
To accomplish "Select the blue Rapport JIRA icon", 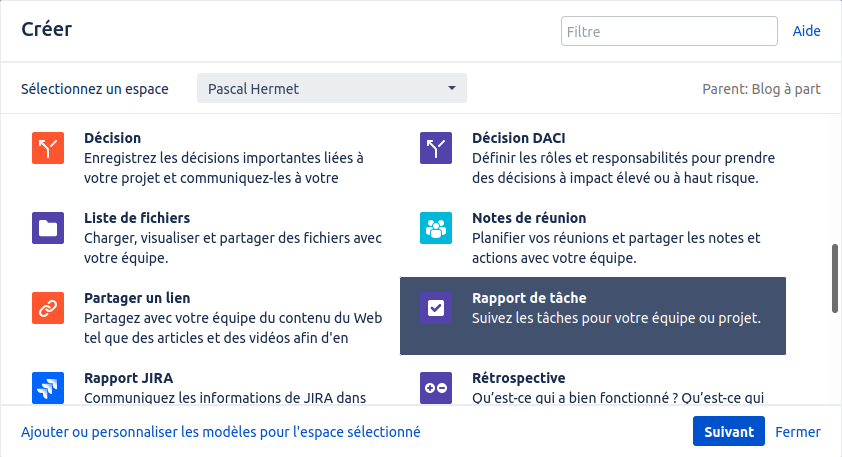I will pos(48,388).
